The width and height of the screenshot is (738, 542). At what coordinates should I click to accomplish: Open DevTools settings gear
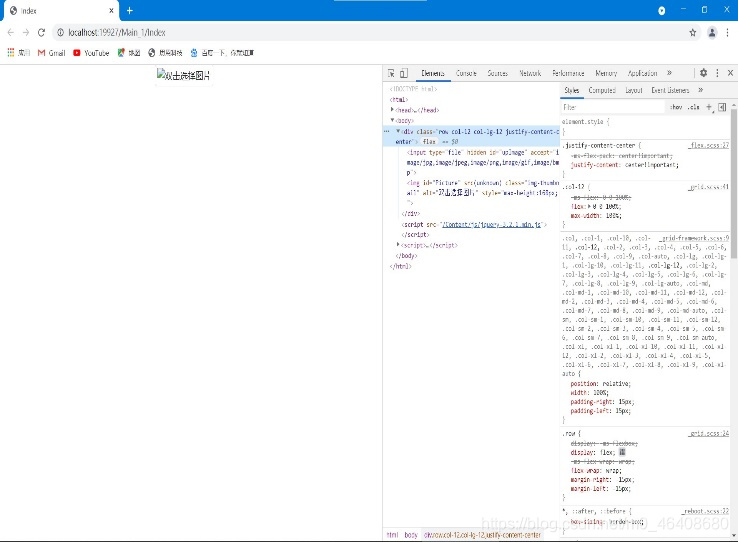pos(703,72)
